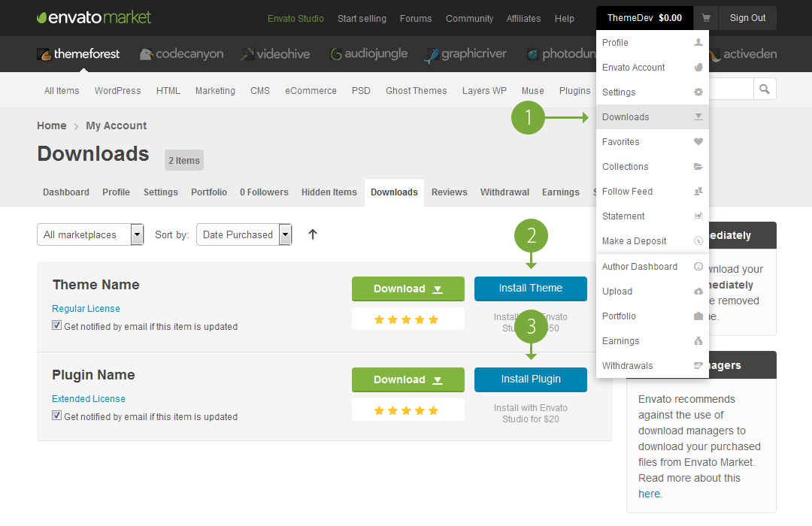
Task: Open the Reviews tab
Action: pyautogui.click(x=450, y=192)
